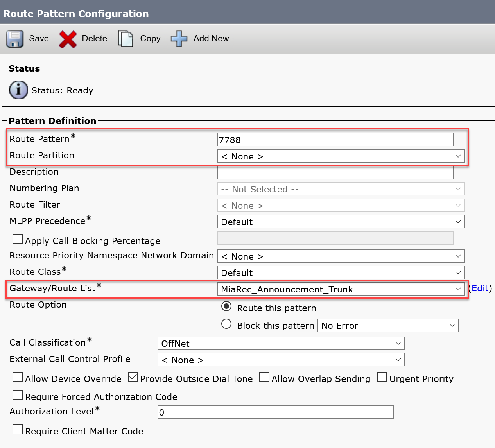Click the Numbering Plan label

[x=44, y=188]
